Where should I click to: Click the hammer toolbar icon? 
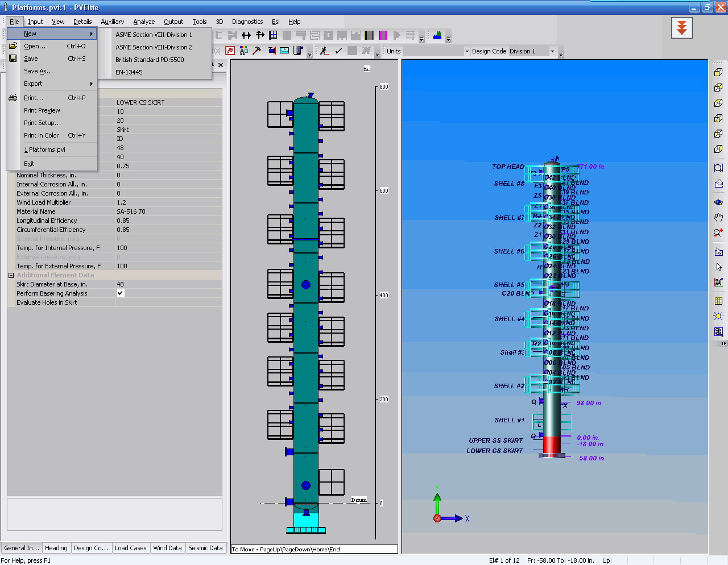pos(257,51)
